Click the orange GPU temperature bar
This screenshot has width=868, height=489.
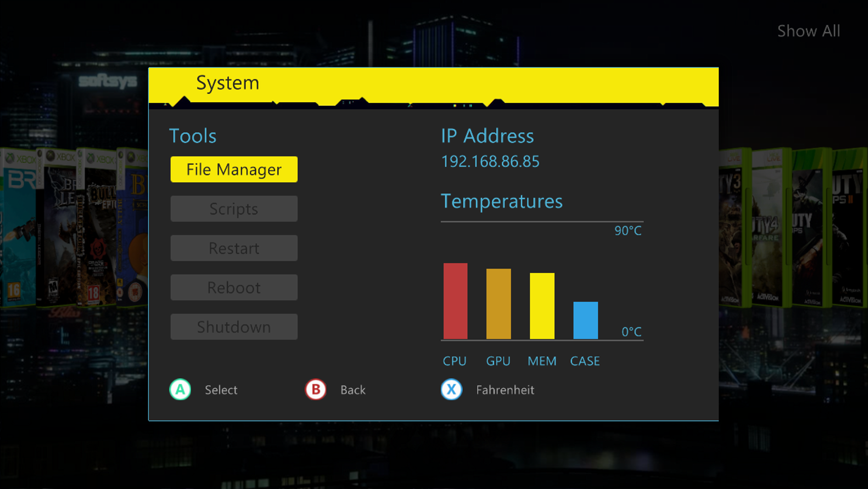click(499, 304)
